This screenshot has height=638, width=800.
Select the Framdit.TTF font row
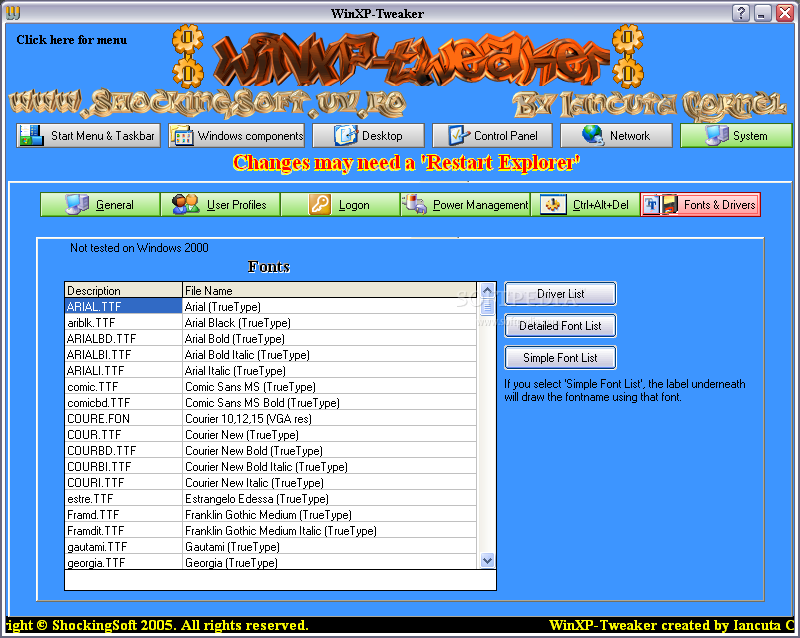click(270, 530)
